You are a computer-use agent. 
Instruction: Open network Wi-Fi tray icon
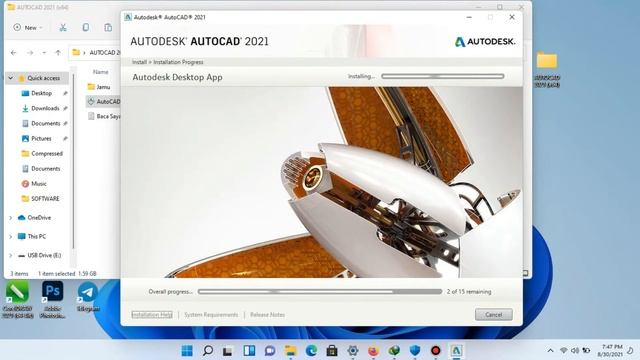[564, 351]
